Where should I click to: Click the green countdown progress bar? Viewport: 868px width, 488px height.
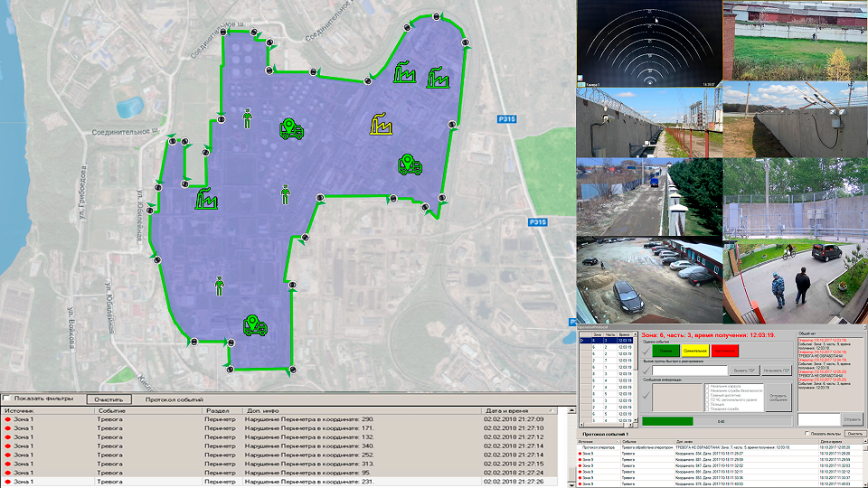point(667,421)
